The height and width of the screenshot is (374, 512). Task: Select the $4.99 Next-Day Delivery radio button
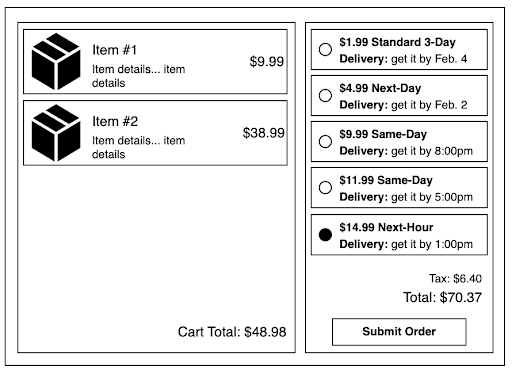pyautogui.click(x=325, y=95)
